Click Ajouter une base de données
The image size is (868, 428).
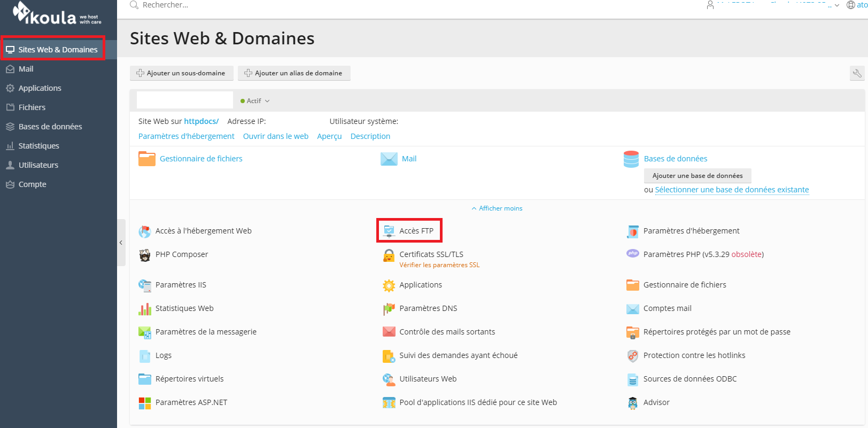(697, 176)
